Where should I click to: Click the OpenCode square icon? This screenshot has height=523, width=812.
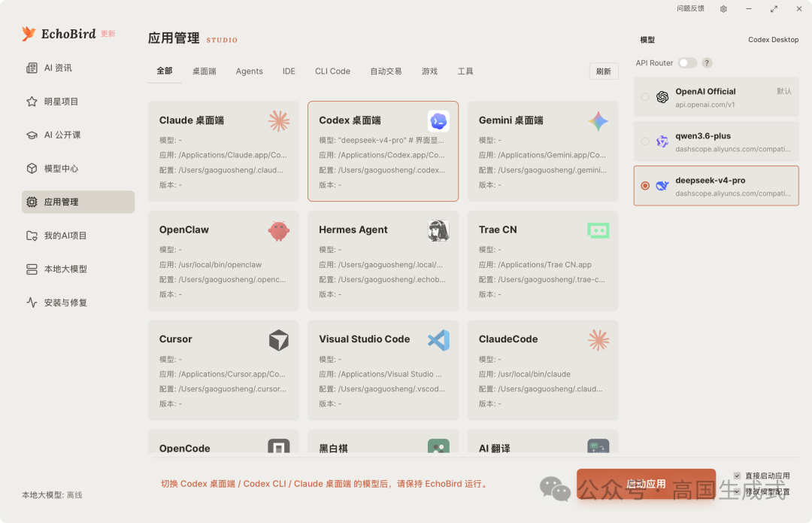coord(279,445)
